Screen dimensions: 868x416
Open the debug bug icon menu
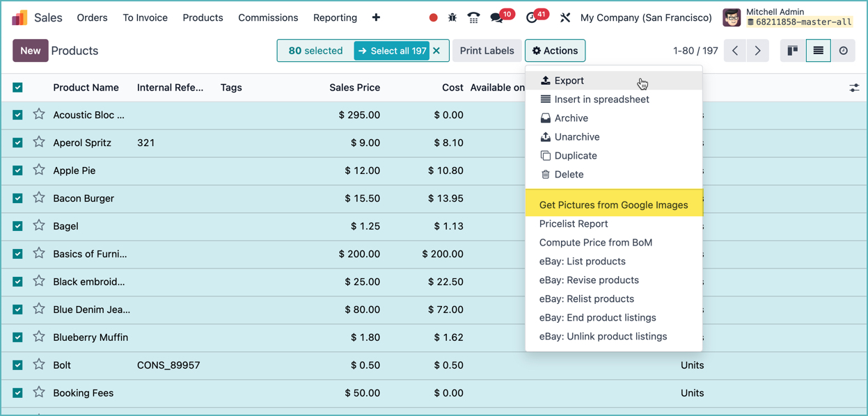[x=452, y=17]
